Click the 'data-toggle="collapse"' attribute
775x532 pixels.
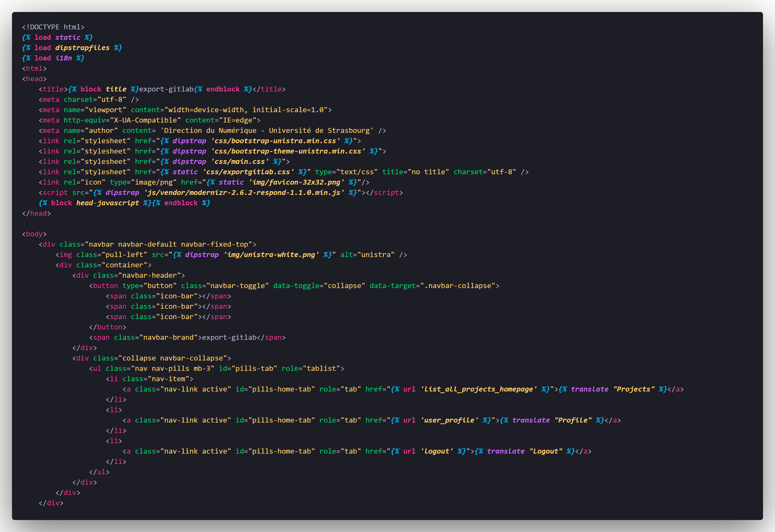pos(319,285)
